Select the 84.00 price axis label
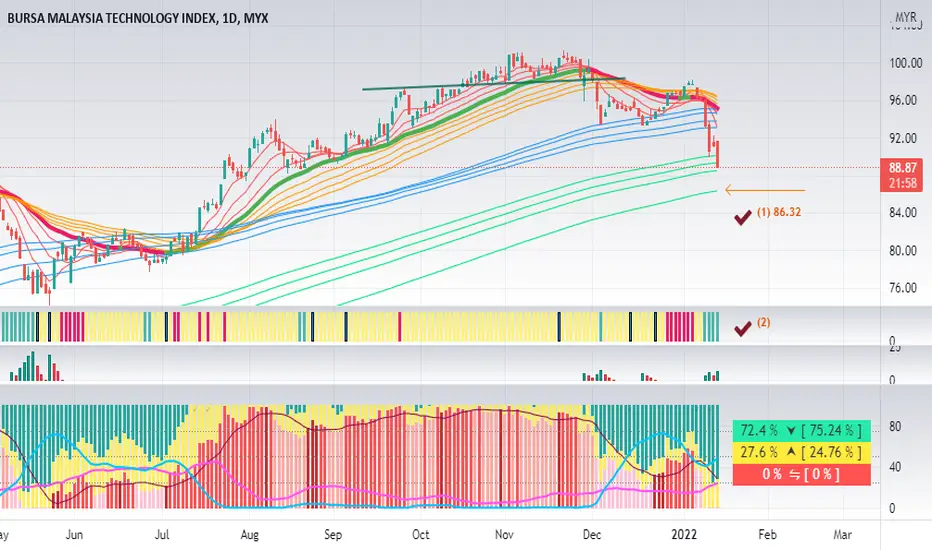 (x=902, y=213)
